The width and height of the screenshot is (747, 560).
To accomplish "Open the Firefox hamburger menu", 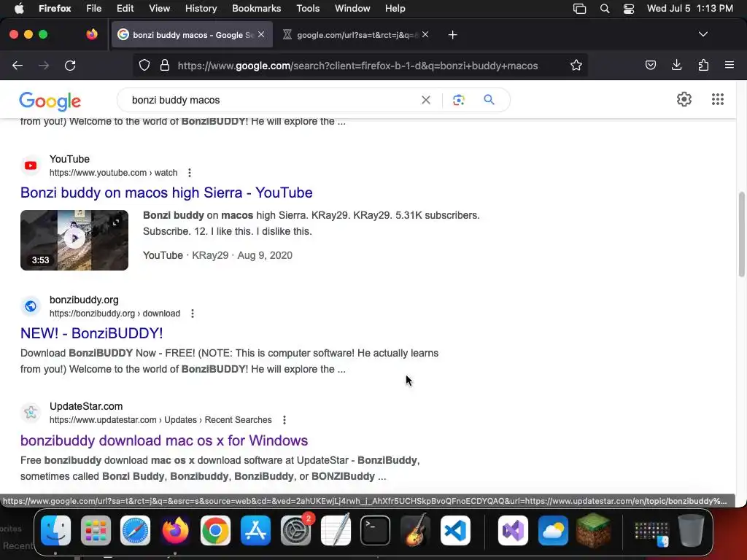I will (x=729, y=65).
